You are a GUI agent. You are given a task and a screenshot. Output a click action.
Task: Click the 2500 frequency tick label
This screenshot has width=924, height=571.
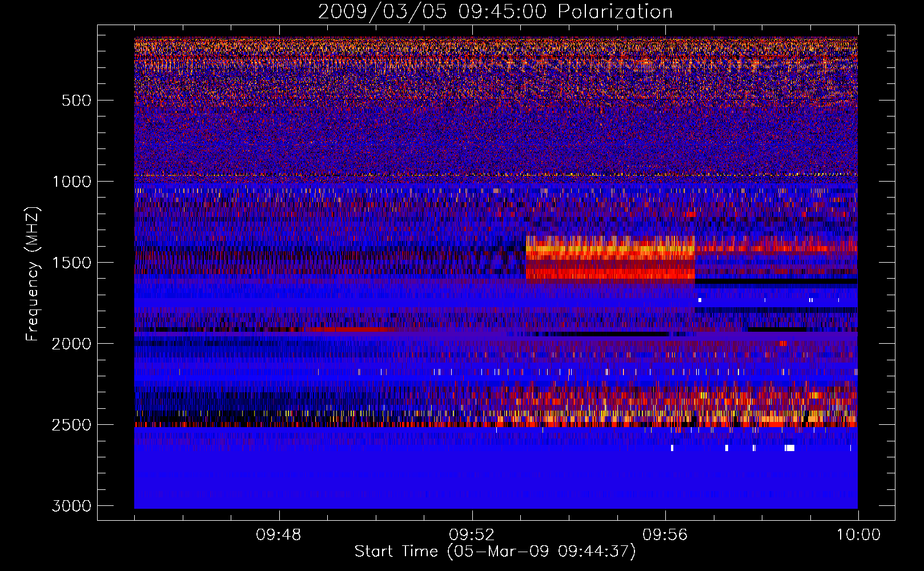[71, 425]
